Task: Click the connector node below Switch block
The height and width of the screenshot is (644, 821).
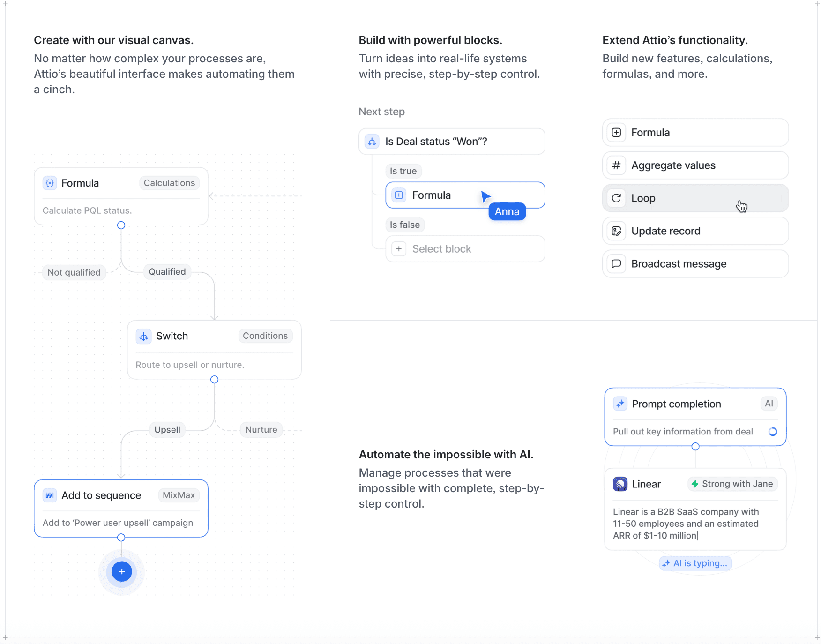Action: click(x=214, y=380)
